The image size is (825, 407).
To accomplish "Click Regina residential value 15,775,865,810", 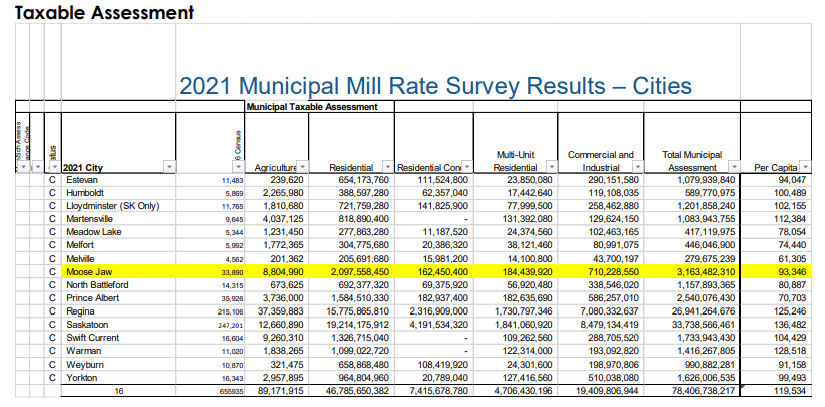I will 358,311.
